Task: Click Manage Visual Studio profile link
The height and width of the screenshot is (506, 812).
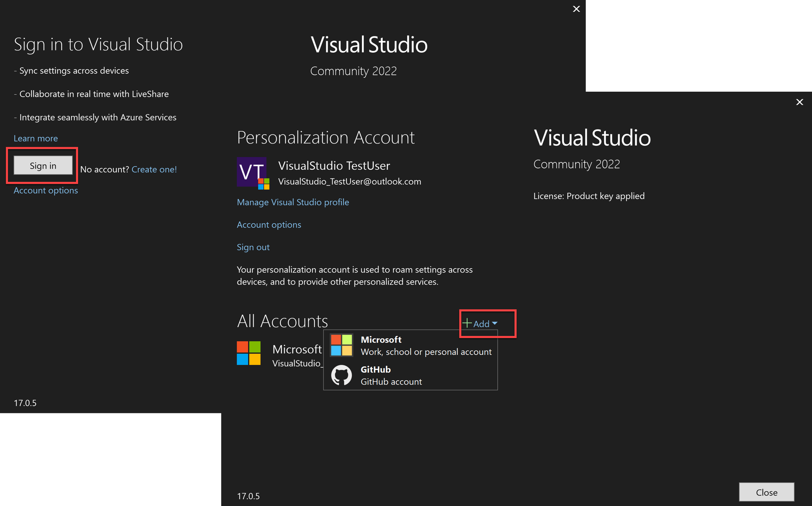Action: point(293,202)
